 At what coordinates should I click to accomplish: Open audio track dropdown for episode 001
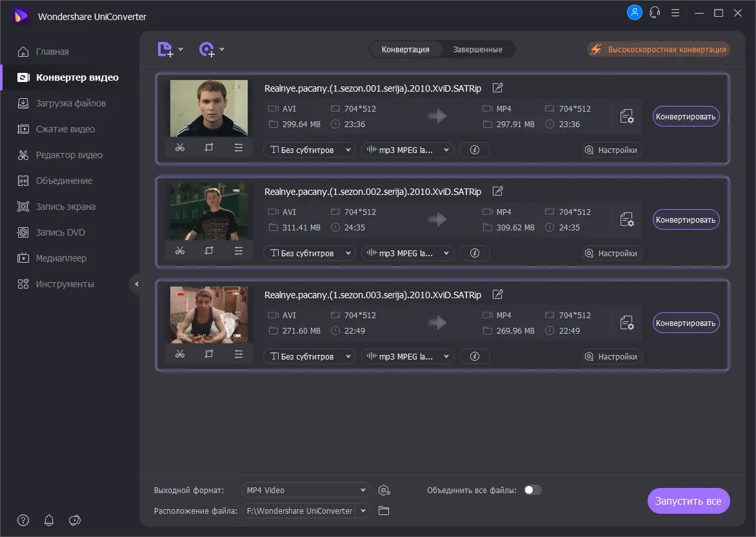408,150
